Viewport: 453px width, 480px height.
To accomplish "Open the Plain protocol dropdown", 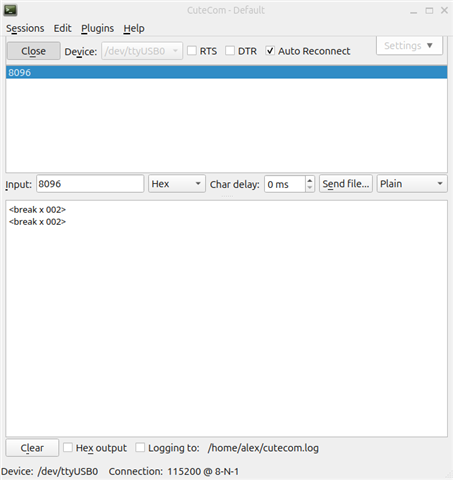I will (x=412, y=184).
